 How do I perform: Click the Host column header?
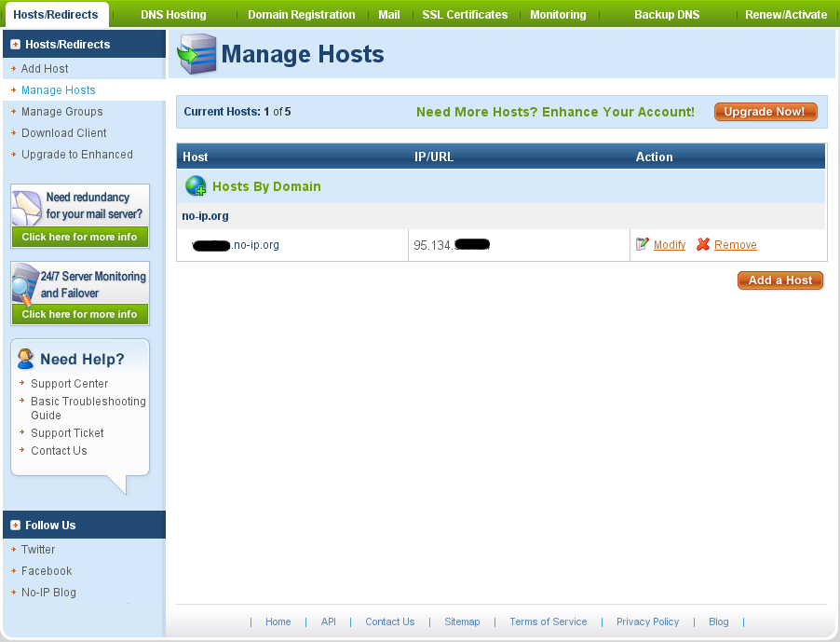(x=195, y=157)
